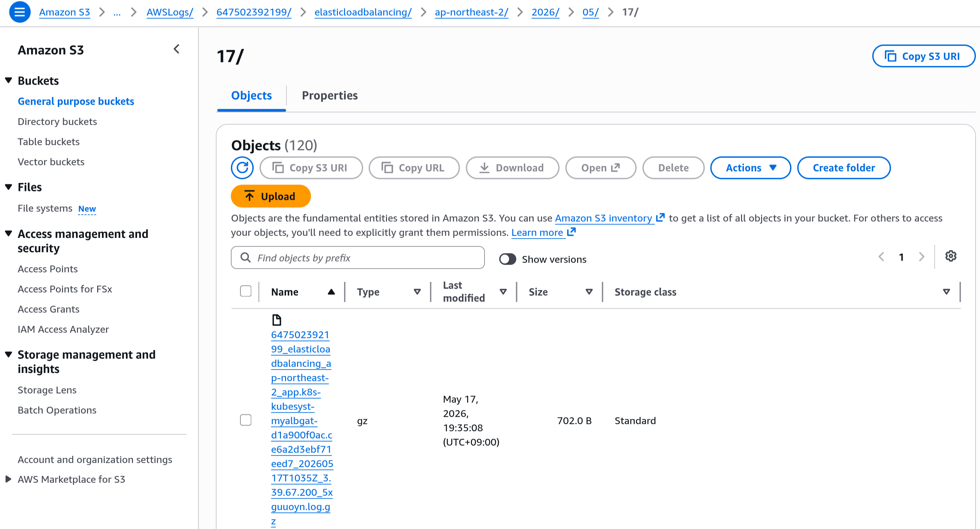Navigate to elasticloadbalancing/ breadcrumb

(x=363, y=12)
